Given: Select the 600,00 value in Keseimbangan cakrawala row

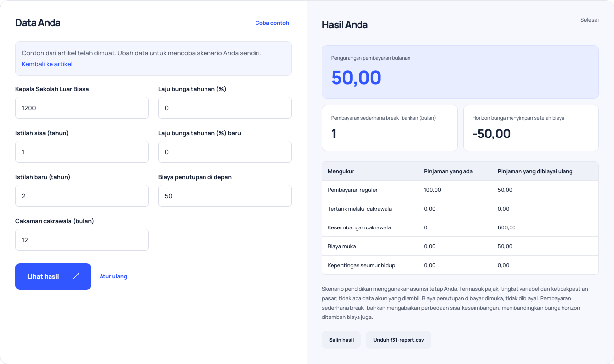Looking at the screenshot, I should [x=507, y=227].
